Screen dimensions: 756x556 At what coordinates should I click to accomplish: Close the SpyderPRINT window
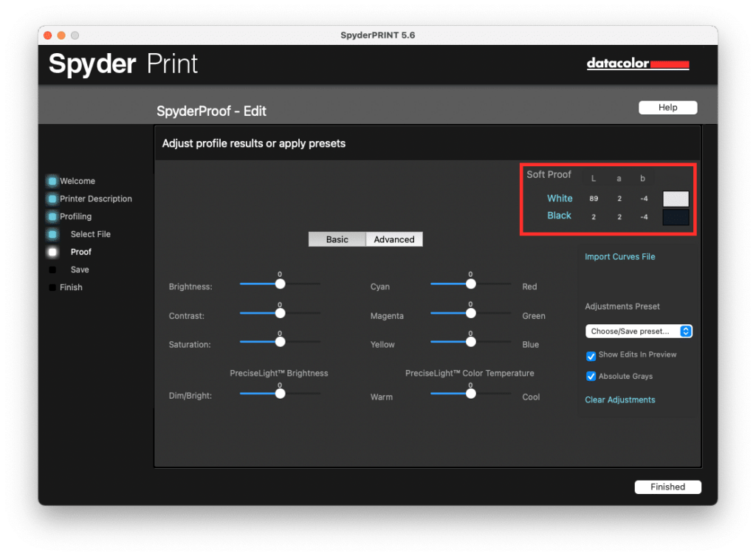pyautogui.click(x=48, y=35)
